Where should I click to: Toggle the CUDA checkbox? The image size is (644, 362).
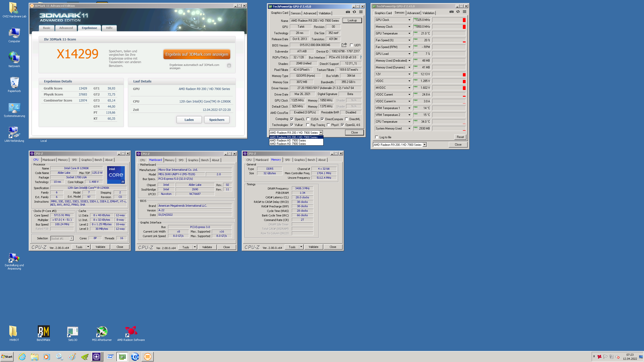(x=308, y=119)
